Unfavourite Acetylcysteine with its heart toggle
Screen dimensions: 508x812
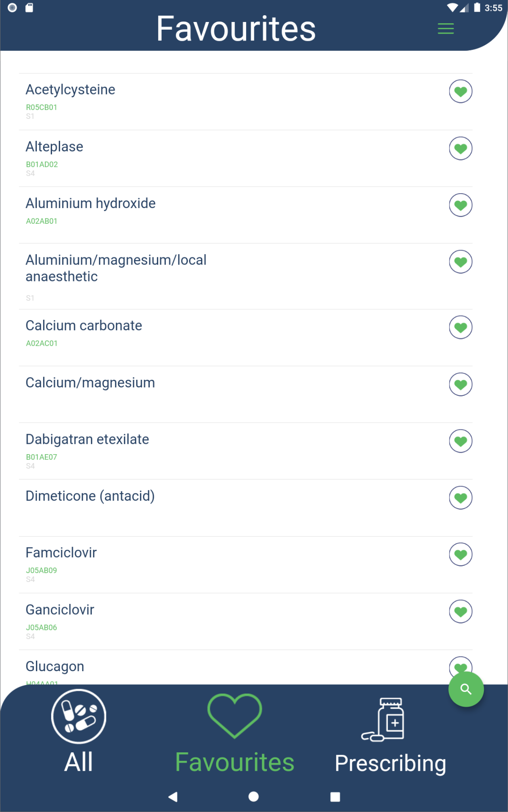coord(460,92)
